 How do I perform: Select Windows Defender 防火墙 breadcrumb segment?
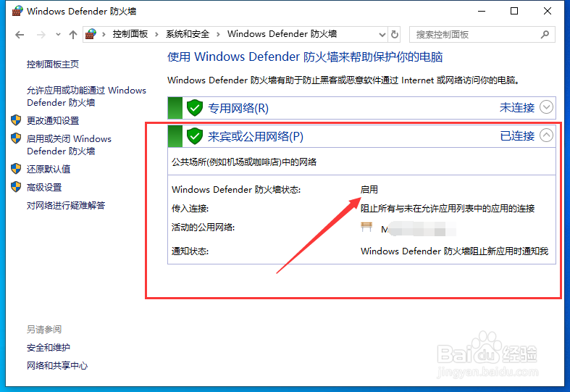tap(282, 34)
